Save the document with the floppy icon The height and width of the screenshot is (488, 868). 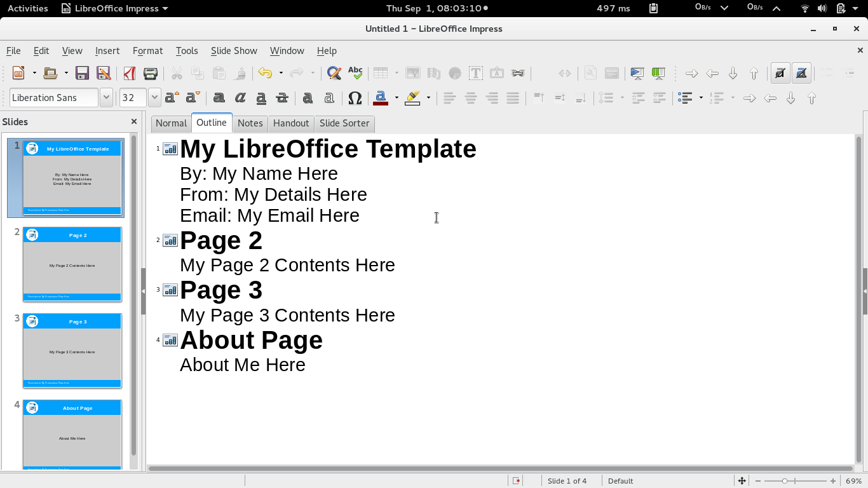(x=82, y=73)
